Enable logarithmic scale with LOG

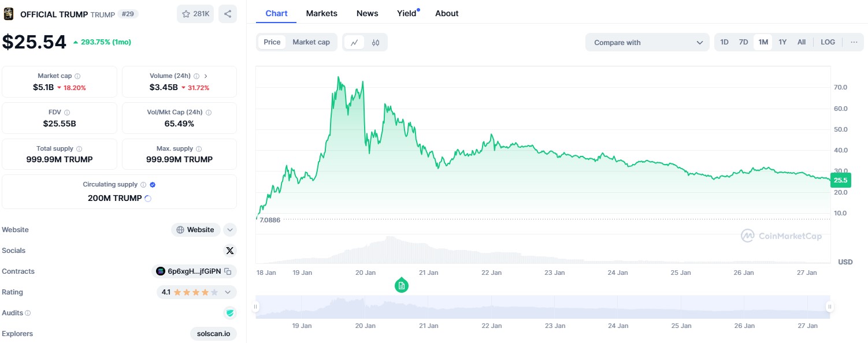pyautogui.click(x=828, y=42)
